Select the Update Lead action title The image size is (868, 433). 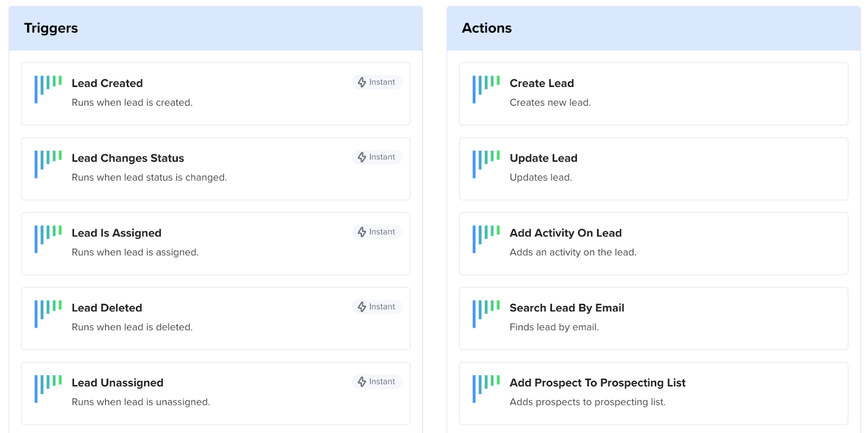[x=543, y=158]
